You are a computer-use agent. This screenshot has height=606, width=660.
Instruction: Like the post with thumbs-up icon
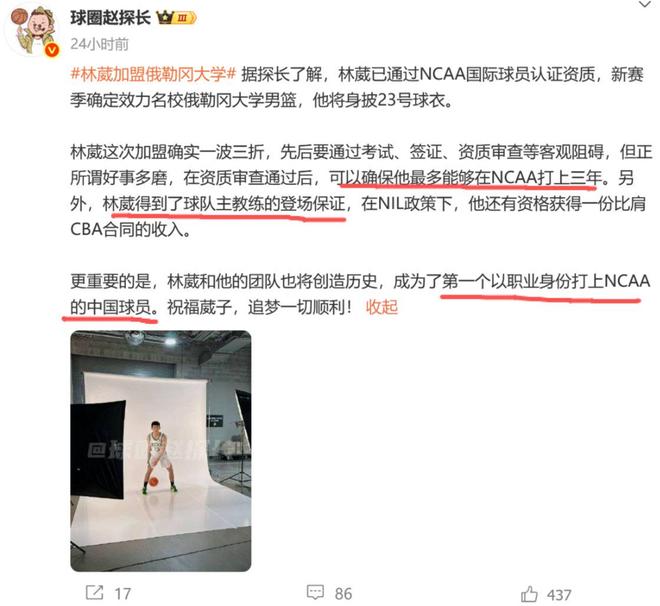pos(529,594)
